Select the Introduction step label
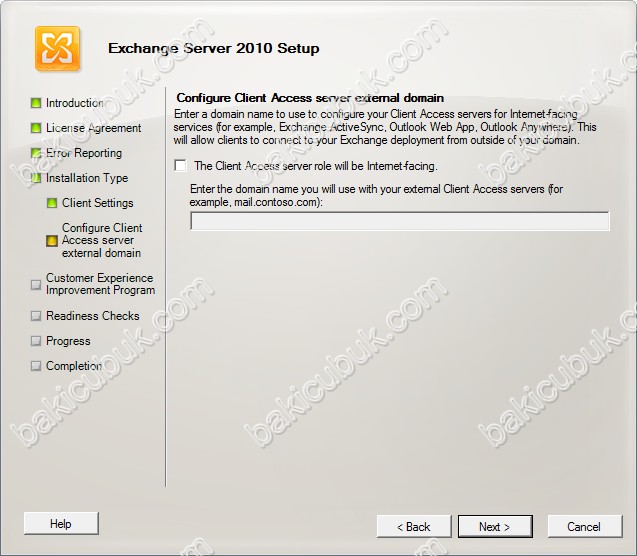 [75, 103]
